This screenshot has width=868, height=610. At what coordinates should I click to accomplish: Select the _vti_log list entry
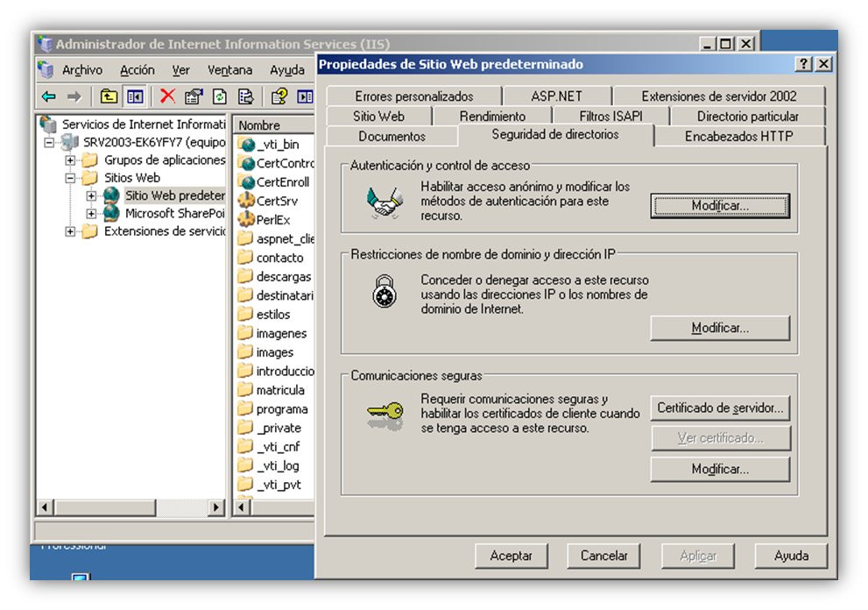tap(278, 465)
